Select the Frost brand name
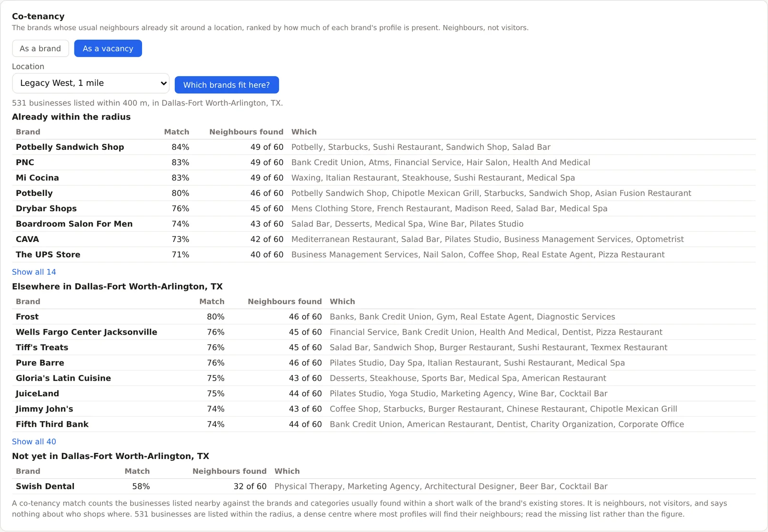 (x=27, y=317)
